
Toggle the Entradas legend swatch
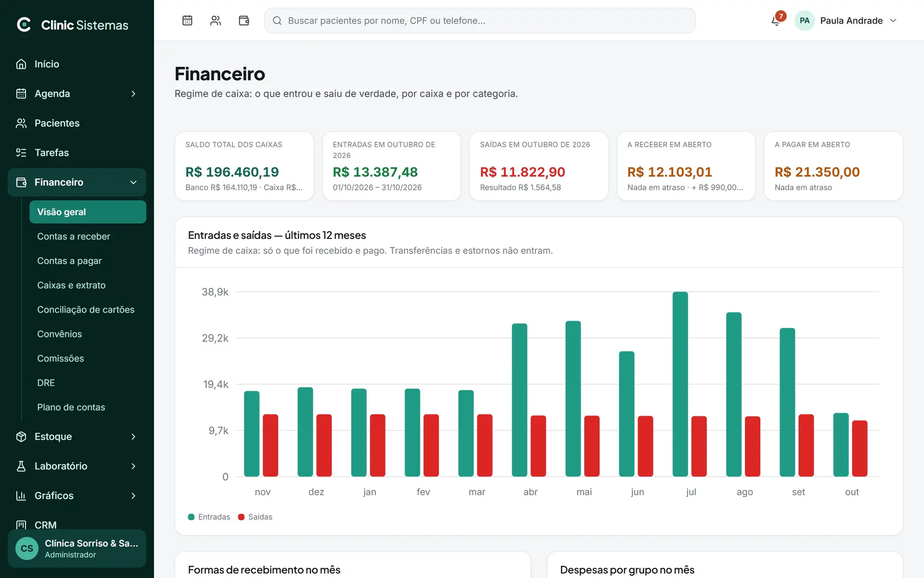tap(191, 517)
